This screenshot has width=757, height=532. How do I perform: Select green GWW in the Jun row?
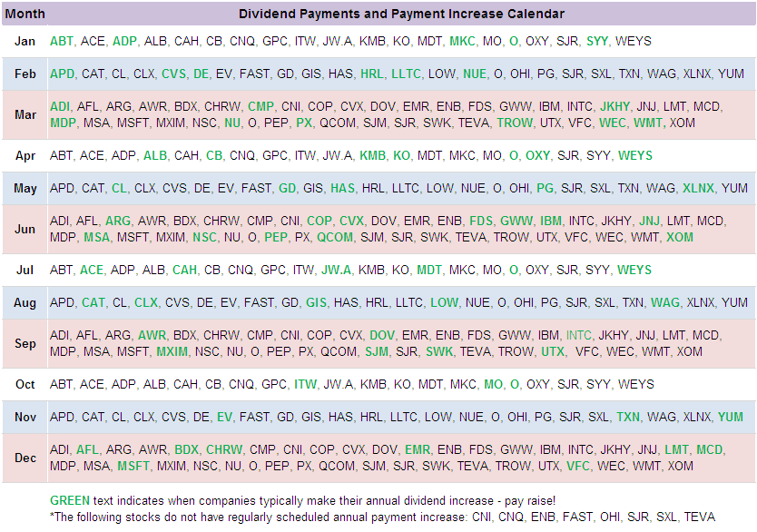pyautogui.click(x=516, y=221)
